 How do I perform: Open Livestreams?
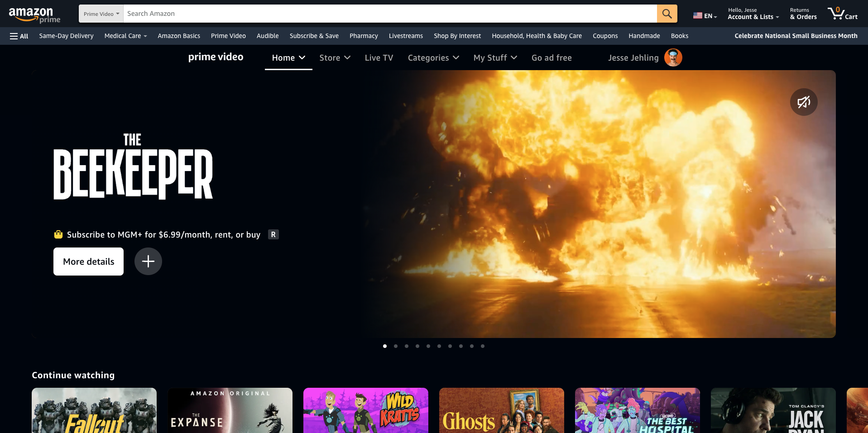[406, 36]
